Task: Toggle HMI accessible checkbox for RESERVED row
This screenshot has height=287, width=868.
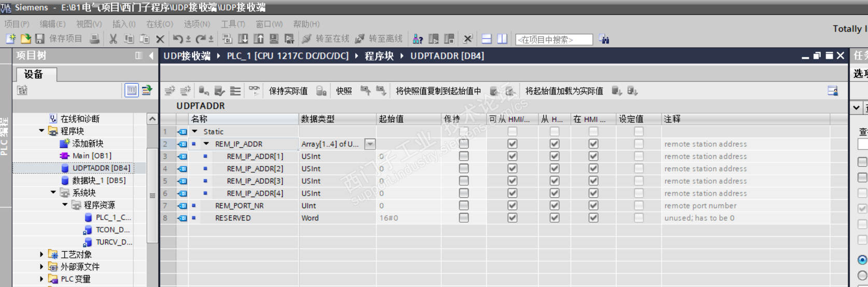Action: tap(512, 218)
